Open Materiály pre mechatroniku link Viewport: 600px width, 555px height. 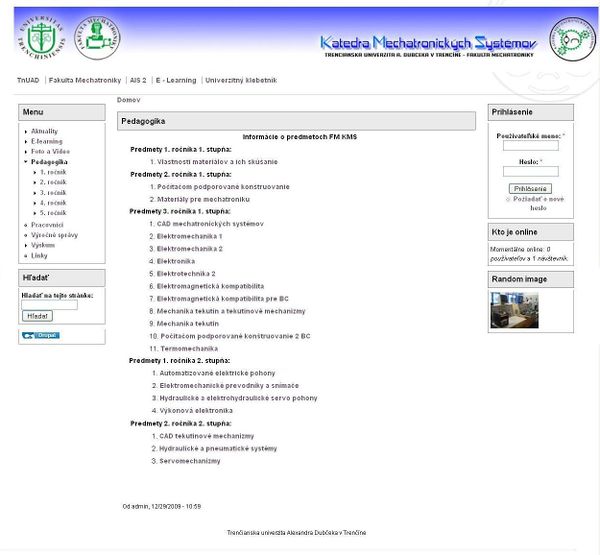[x=203, y=199]
